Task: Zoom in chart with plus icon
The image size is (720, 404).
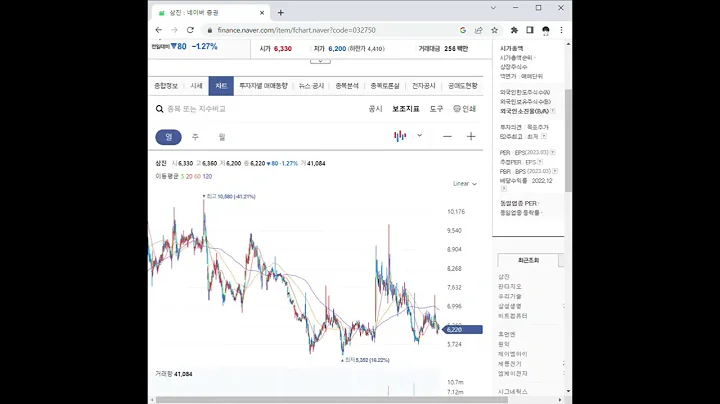Action: (x=471, y=136)
